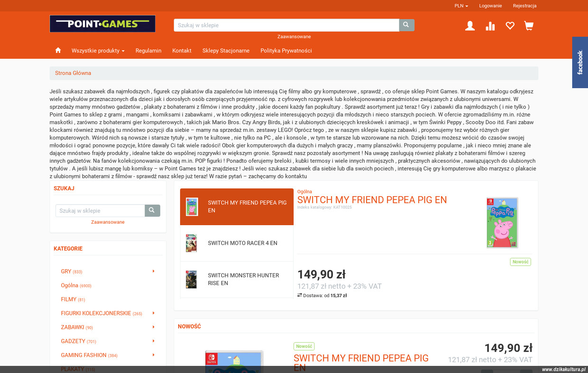Open the Sklepy Stacjonarne menu item

click(226, 51)
